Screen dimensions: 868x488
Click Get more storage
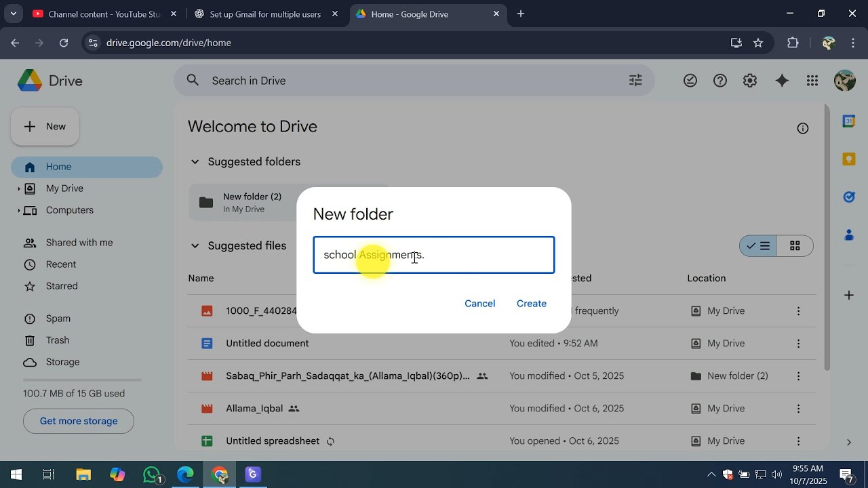pyautogui.click(x=79, y=422)
